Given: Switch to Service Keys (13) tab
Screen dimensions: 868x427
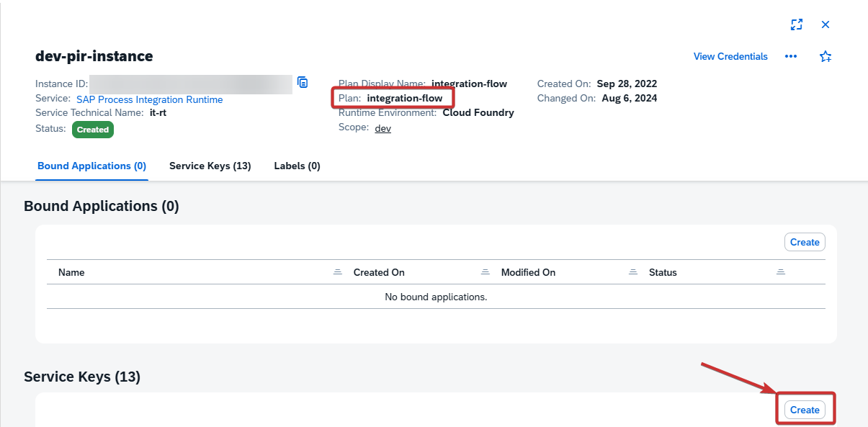Looking at the screenshot, I should coord(210,166).
